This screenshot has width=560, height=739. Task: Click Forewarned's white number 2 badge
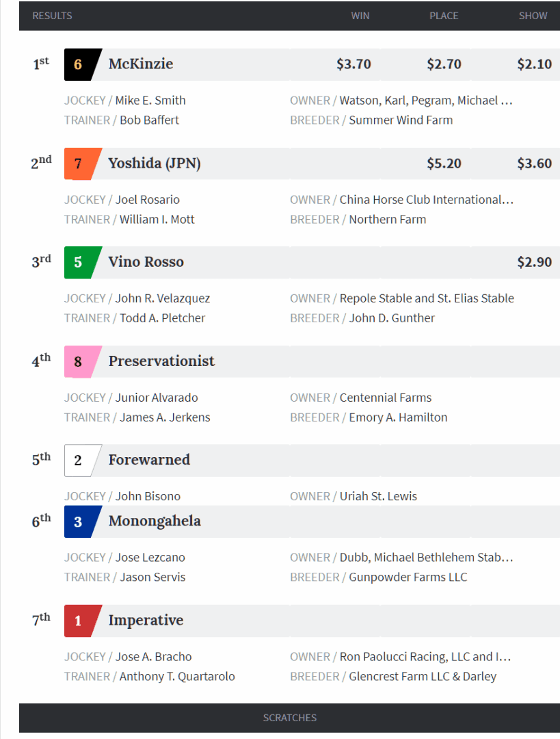click(79, 460)
